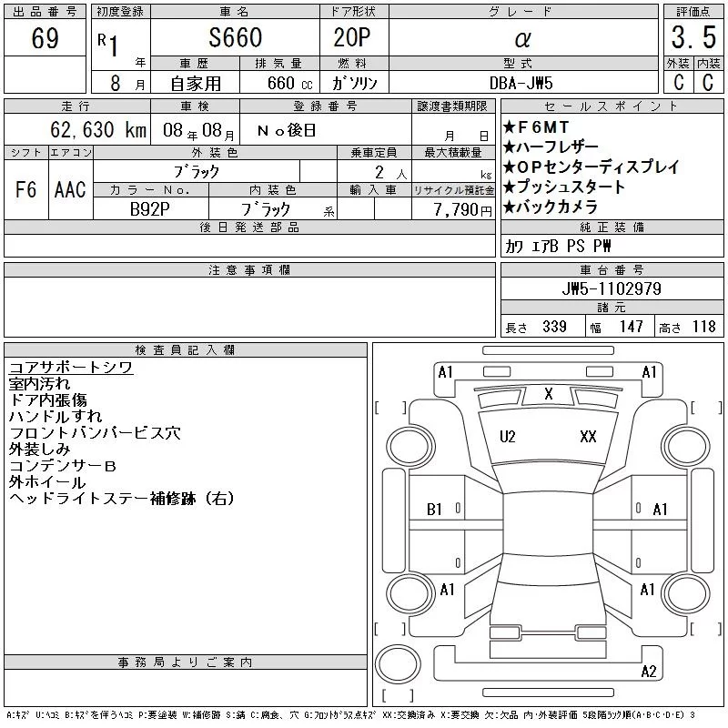Select the fuel type ガソリン
Image resolution: width=728 pixels, height=728 pixels.
(x=354, y=83)
